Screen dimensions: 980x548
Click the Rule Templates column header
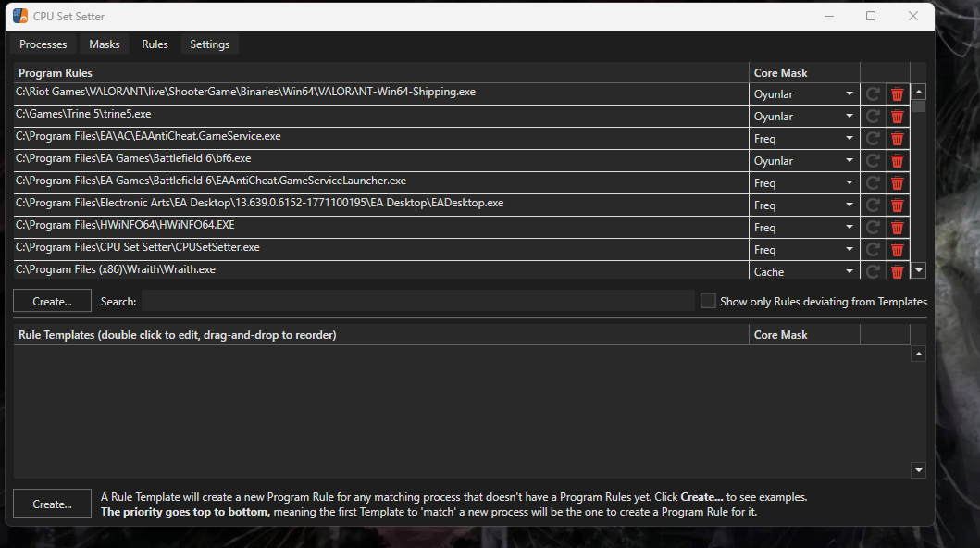pos(380,334)
